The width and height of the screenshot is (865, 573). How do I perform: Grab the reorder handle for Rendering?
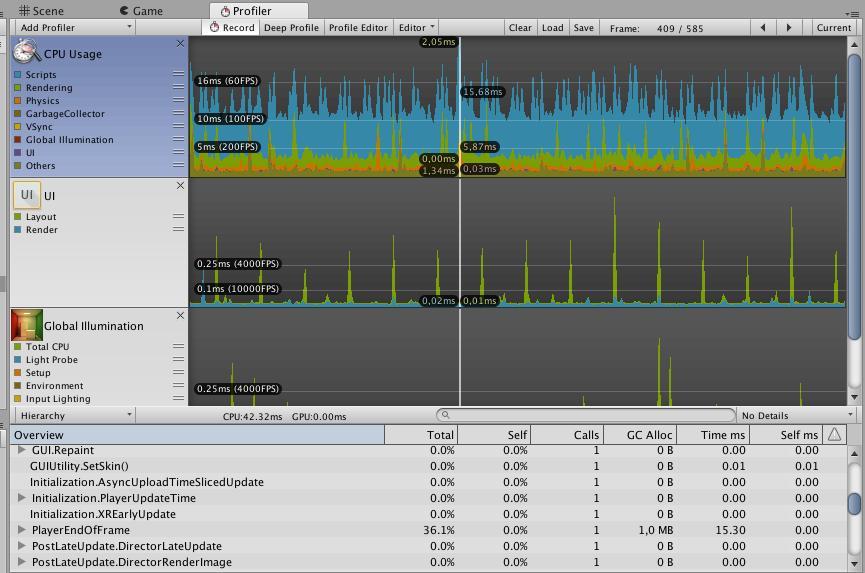178,87
